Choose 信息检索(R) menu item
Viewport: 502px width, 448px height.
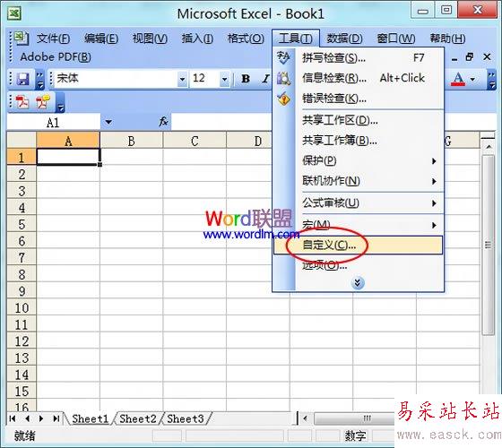coord(359,78)
